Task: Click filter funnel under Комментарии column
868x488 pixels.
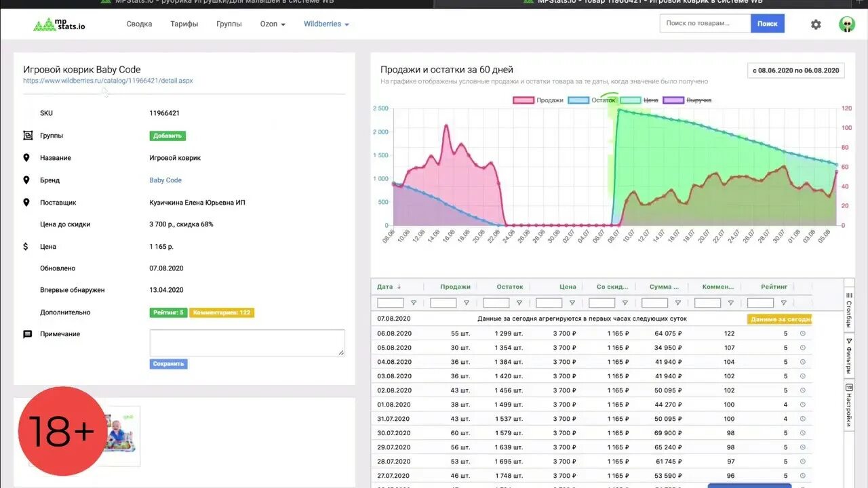Action: (731, 303)
